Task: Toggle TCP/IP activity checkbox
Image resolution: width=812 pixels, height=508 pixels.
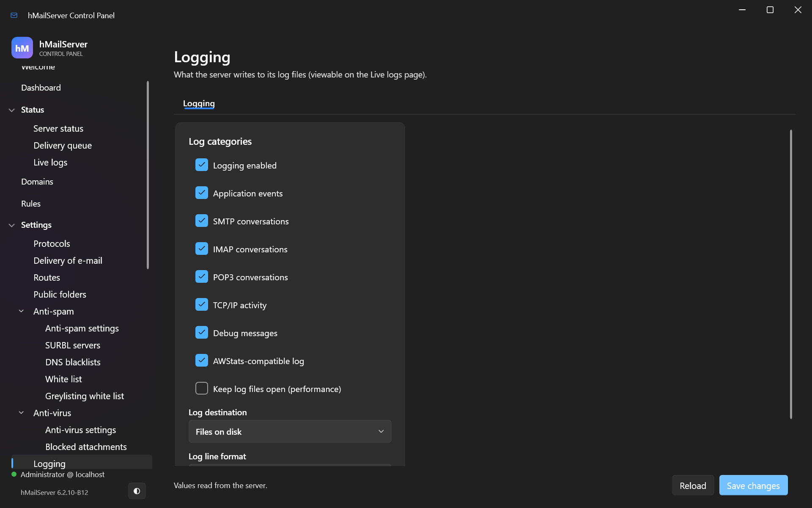Action: pyautogui.click(x=202, y=304)
